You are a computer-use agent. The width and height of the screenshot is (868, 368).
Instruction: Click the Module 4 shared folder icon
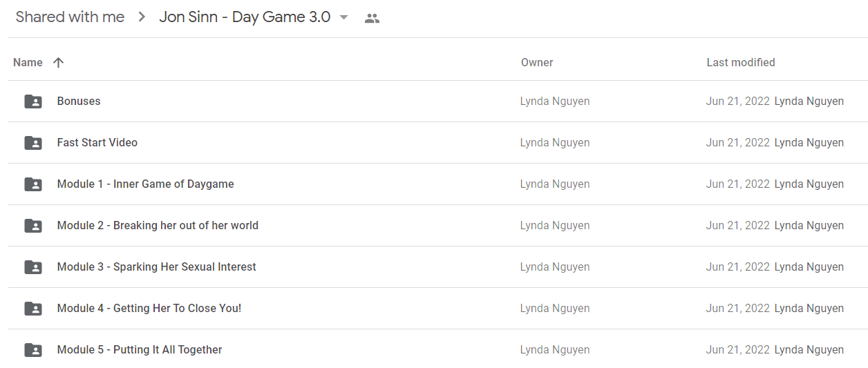[33, 309]
